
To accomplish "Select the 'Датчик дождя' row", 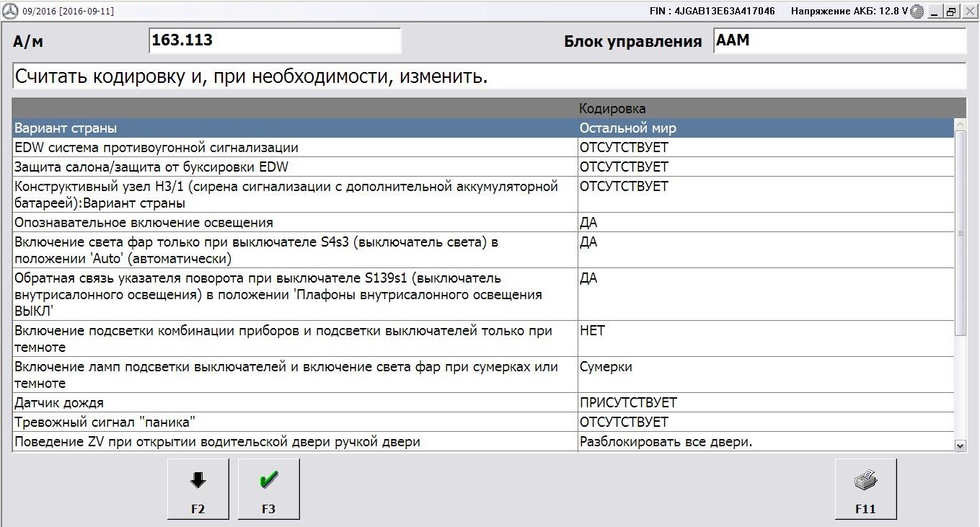I will (483, 402).
